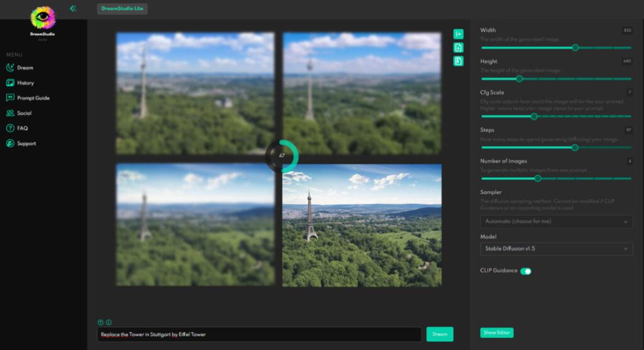The width and height of the screenshot is (644, 350).
Task: Toggle the CLIP Guidance switch
Action: tap(525, 271)
